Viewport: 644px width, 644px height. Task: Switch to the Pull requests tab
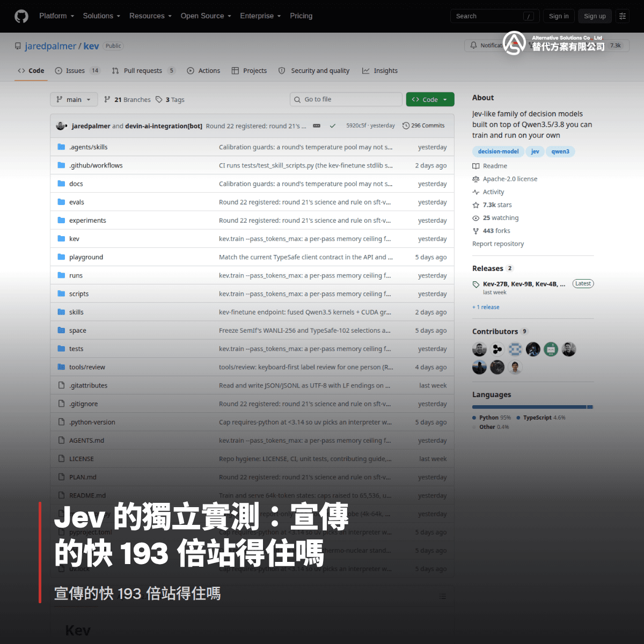coord(143,71)
